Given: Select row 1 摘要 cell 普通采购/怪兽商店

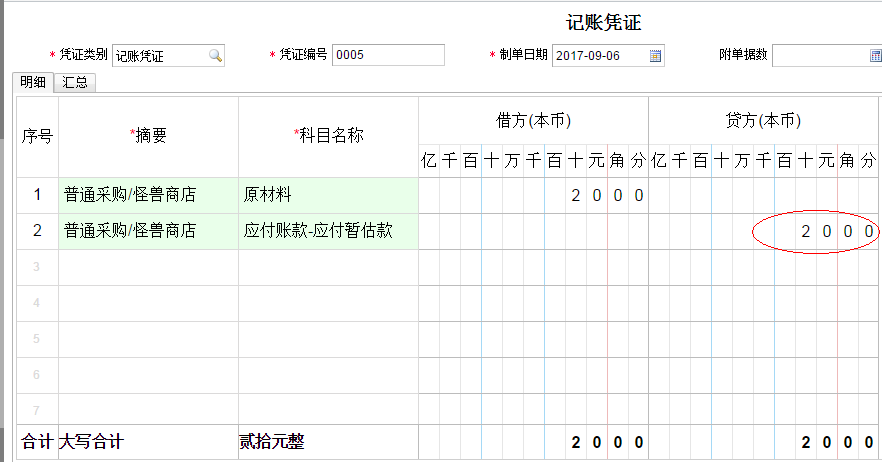Looking at the screenshot, I should tap(148, 195).
